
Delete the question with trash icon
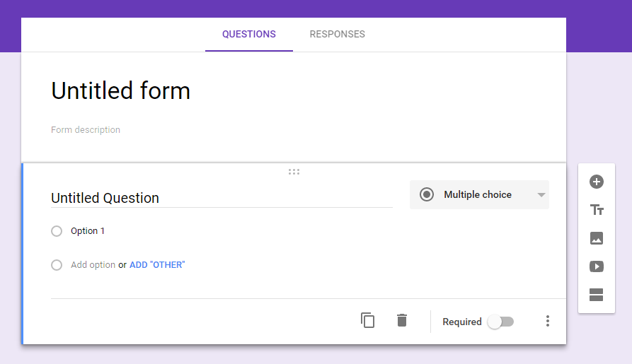(x=402, y=320)
